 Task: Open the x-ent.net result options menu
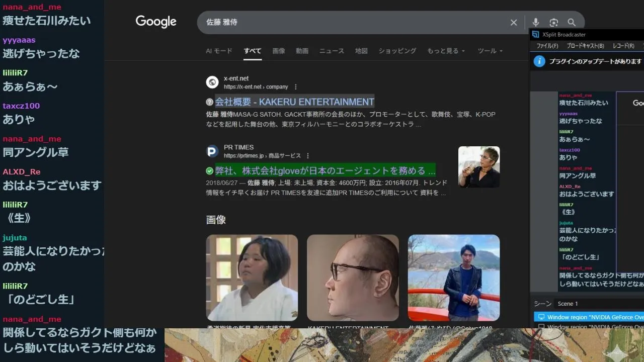click(x=296, y=87)
